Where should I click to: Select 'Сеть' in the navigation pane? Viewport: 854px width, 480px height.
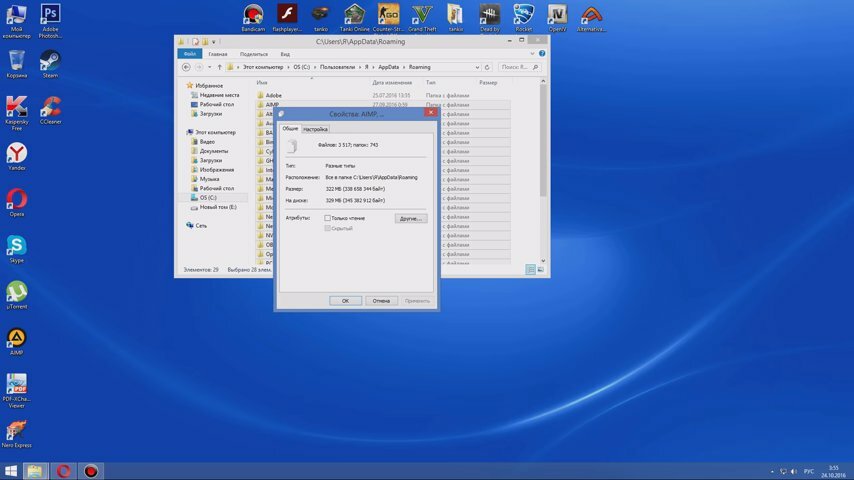point(197,225)
